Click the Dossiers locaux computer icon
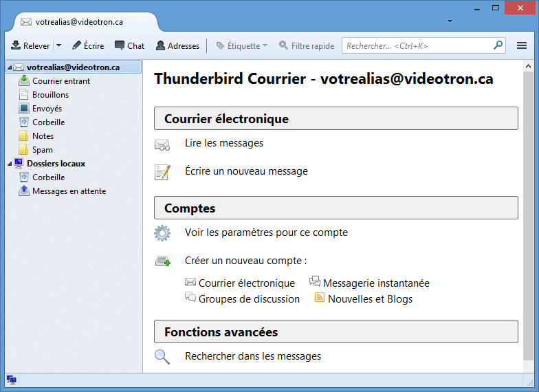The height and width of the screenshot is (392, 539). [19, 164]
